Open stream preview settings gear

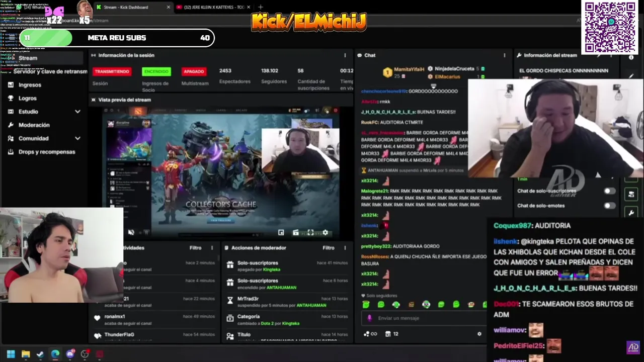[x=325, y=232]
